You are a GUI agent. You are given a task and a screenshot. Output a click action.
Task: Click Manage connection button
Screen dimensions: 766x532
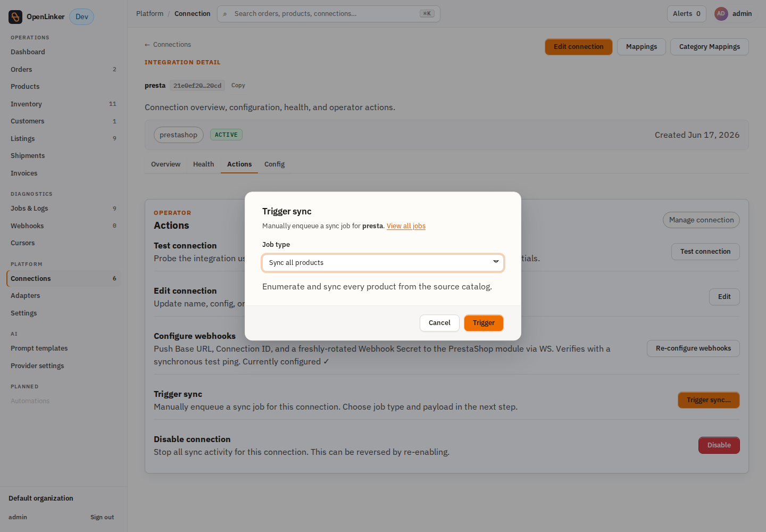pos(701,220)
